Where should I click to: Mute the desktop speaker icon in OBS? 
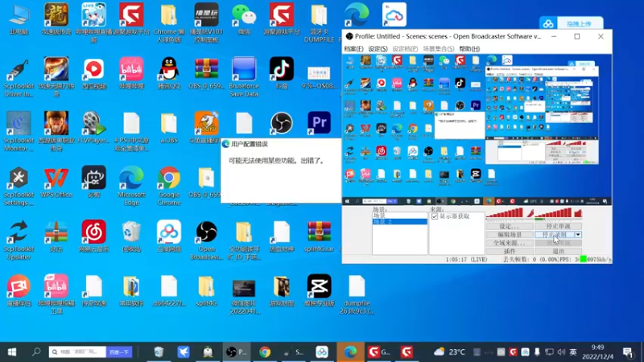(x=578, y=213)
